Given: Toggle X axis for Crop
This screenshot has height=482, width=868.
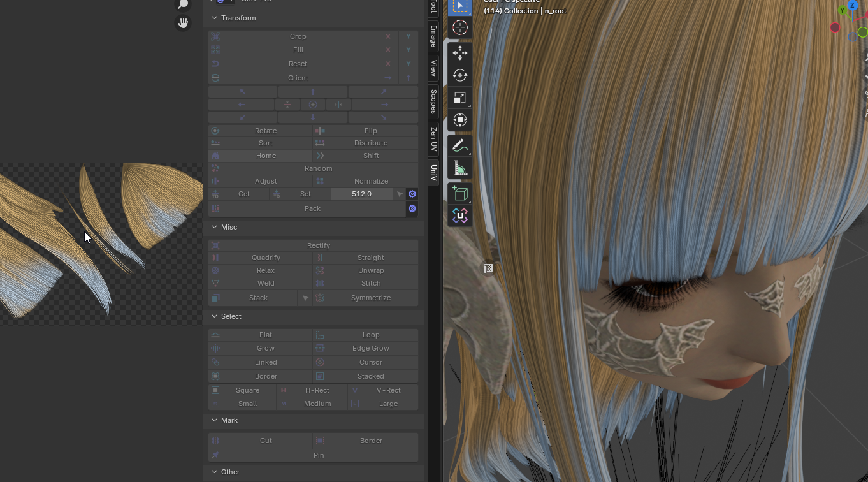Looking at the screenshot, I should pos(387,36).
